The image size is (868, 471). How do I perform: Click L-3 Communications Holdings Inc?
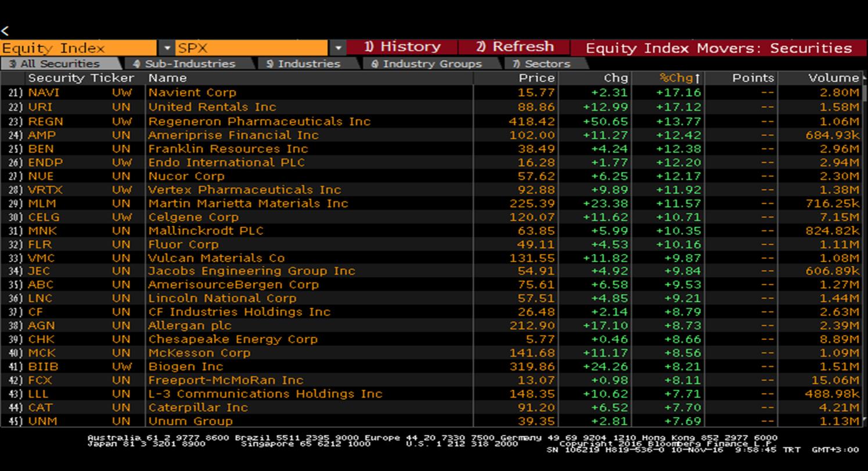[x=265, y=394]
